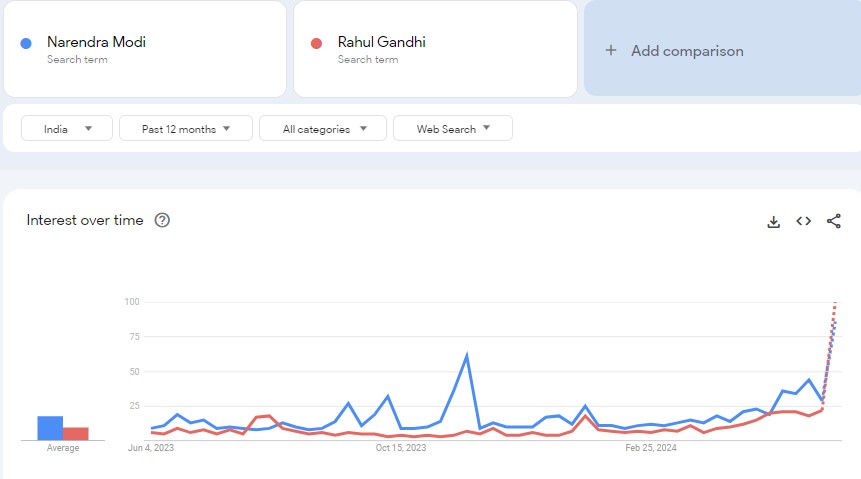Click the Feb 25, 2024 axis label
Screen dimensions: 861x479
(x=651, y=448)
